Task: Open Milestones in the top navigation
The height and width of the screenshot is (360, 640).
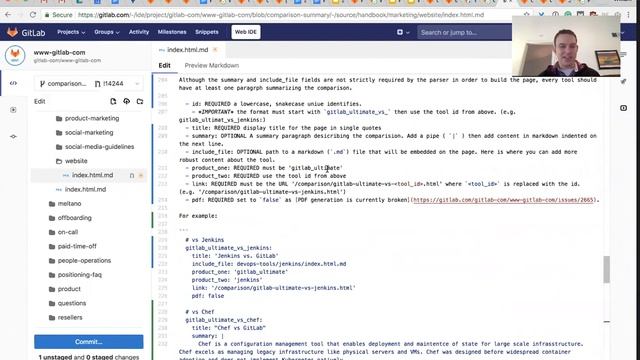Action: coord(172,32)
